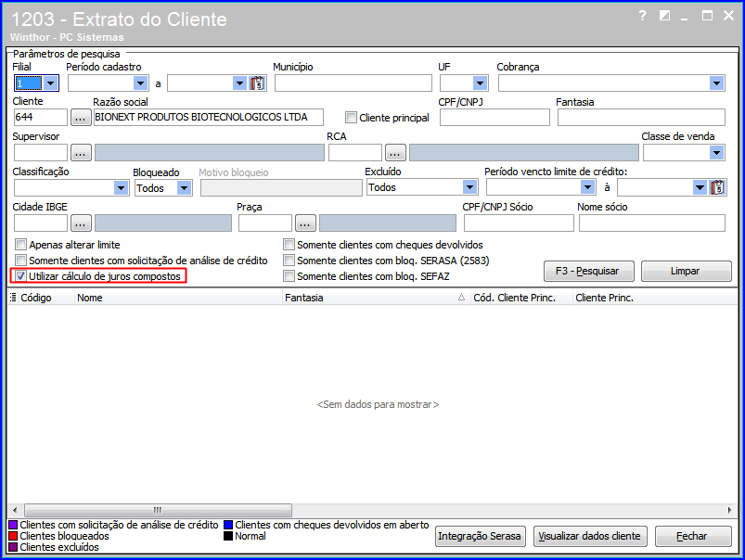Click the Fantasia column sort arrow
The width and height of the screenshot is (745, 560).
click(461, 298)
